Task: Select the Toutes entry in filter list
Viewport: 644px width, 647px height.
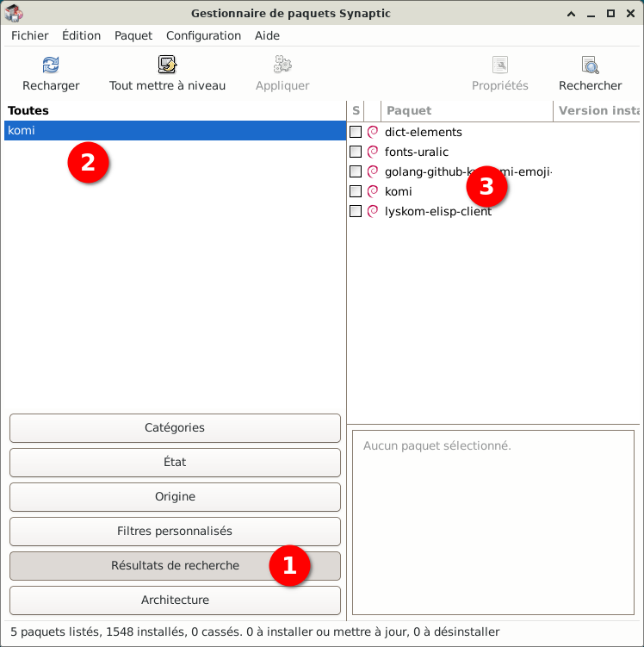Action: (x=175, y=110)
